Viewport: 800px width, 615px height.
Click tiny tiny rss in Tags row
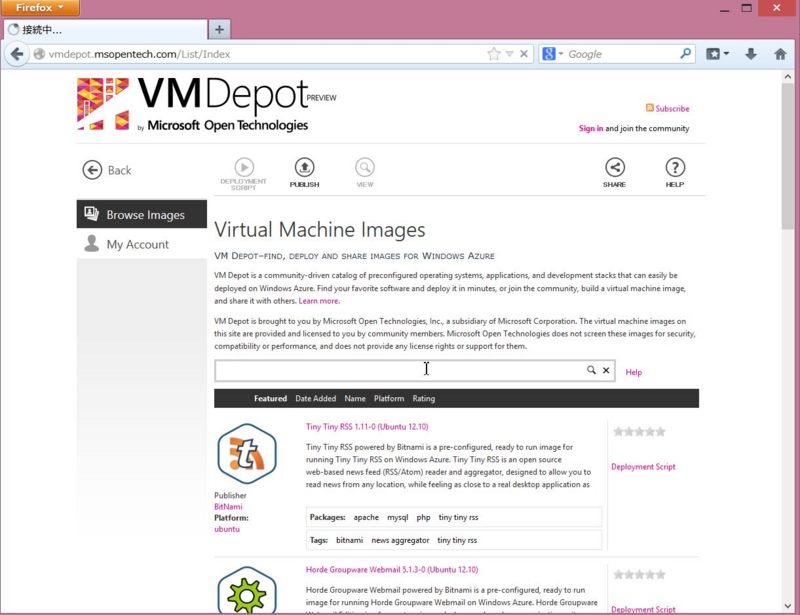(457, 540)
